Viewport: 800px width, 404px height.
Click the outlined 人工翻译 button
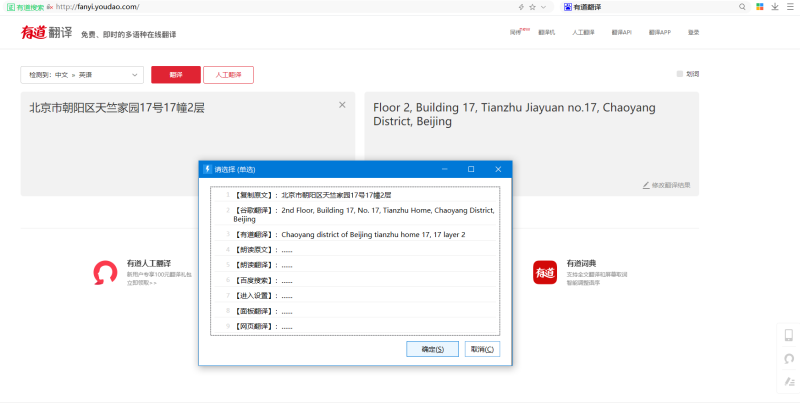pyautogui.click(x=228, y=75)
